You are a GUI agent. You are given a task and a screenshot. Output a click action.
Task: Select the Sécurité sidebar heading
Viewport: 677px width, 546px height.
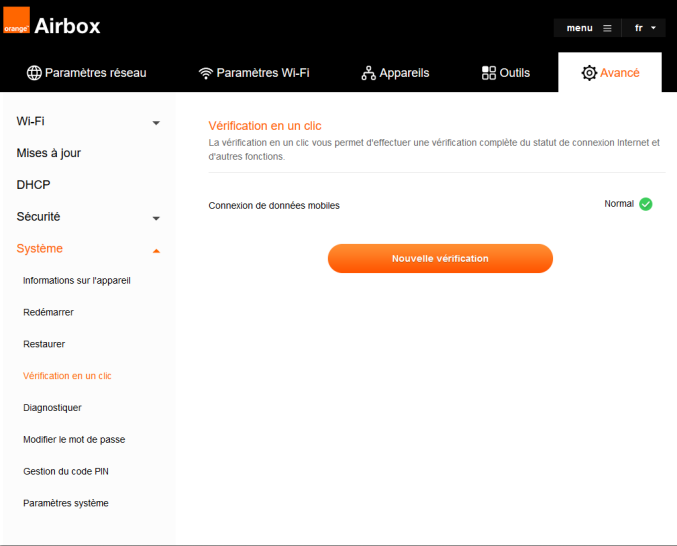[38, 216]
